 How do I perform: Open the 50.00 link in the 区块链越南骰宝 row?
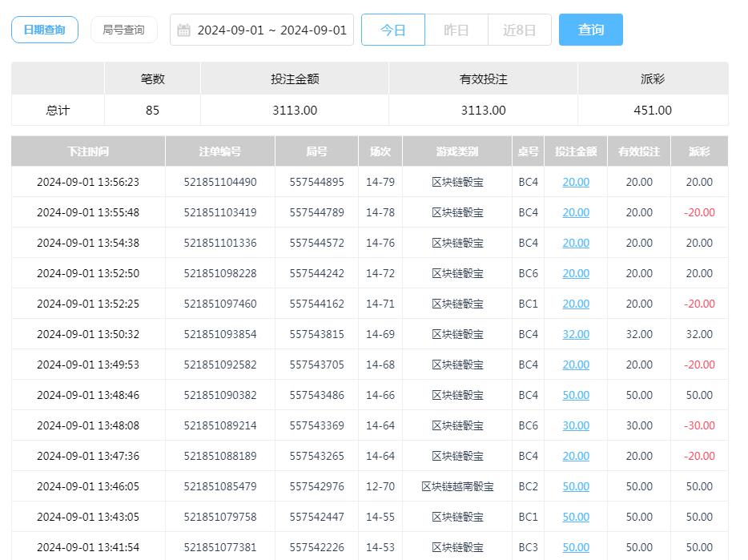[x=576, y=486]
